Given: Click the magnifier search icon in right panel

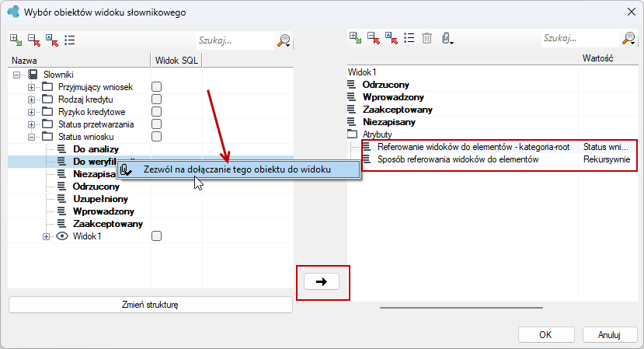Looking at the screenshot, I should 629,38.
